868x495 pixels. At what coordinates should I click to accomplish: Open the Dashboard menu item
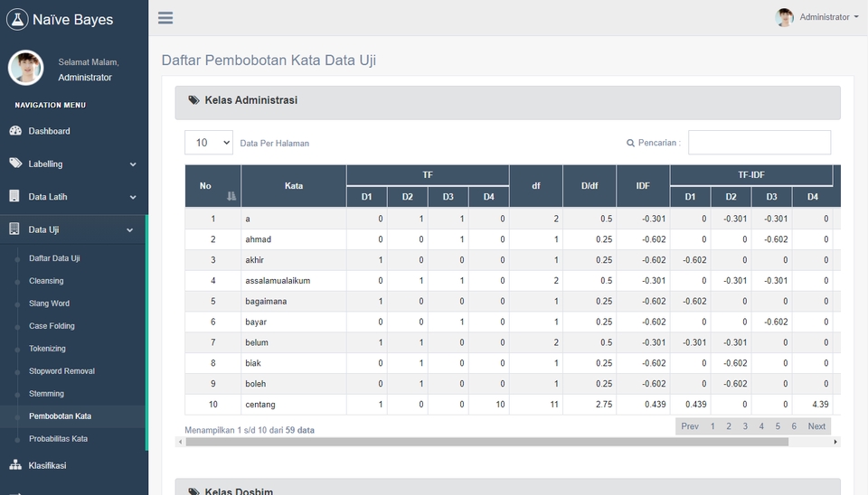pos(49,131)
